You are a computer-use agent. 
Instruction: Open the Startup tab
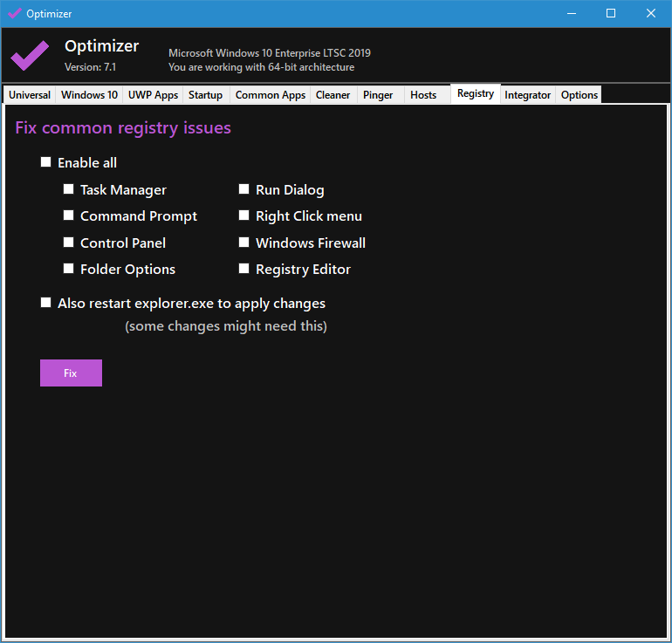click(205, 95)
